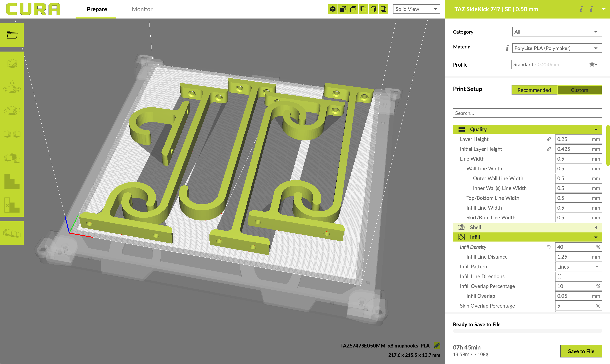Expand the Shell settings section

[x=527, y=227]
